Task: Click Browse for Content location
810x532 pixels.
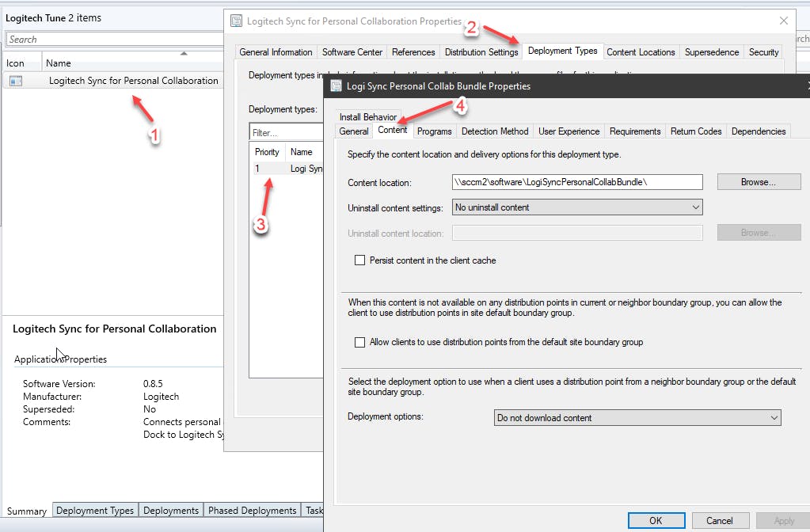Action: pos(759,182)
